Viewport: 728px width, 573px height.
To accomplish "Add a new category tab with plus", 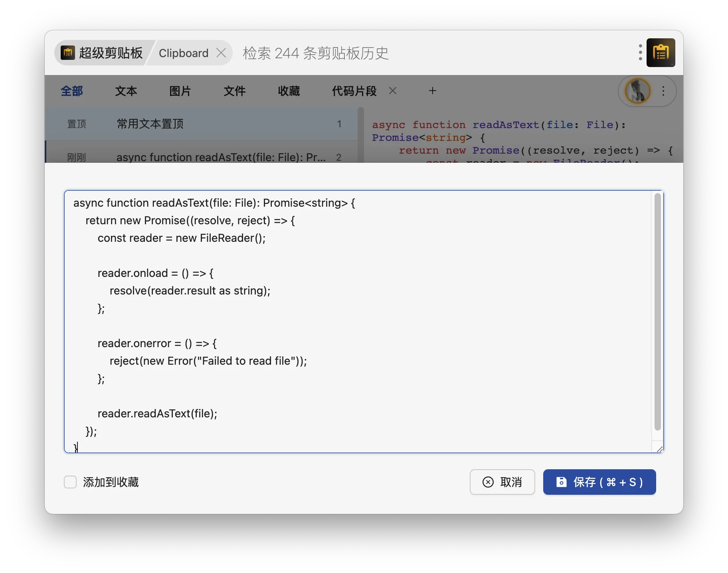I will coord(433,91).
